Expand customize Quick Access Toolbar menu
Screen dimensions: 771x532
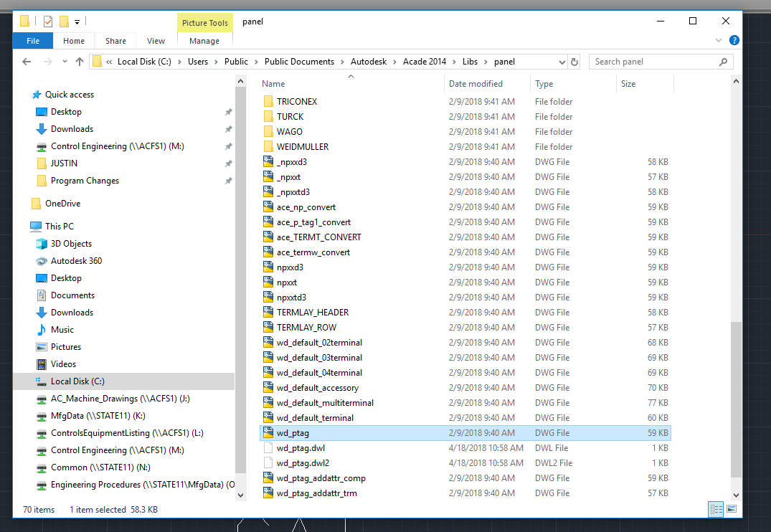[77, 21]
